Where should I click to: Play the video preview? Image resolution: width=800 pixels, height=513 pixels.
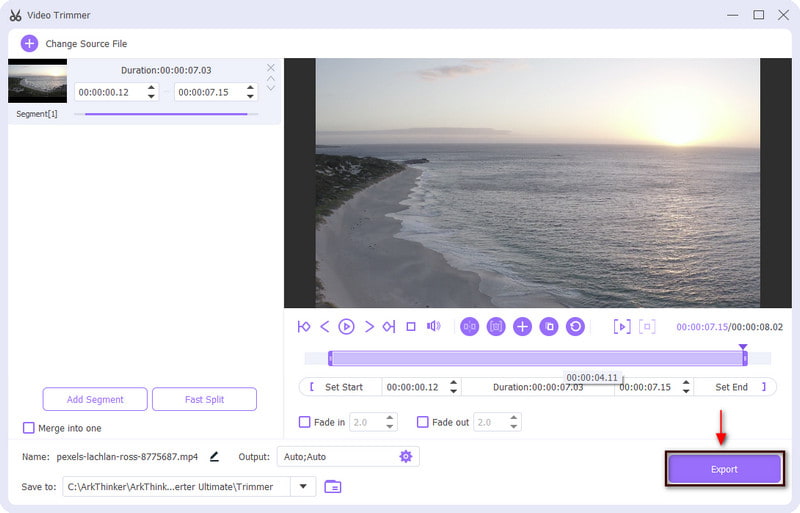(346, 327)
